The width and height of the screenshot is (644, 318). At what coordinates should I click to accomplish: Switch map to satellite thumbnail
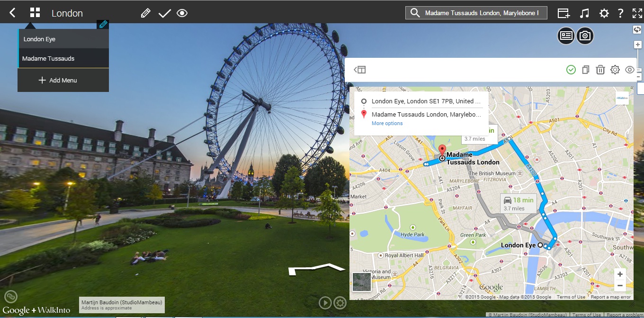click(362, 282)
